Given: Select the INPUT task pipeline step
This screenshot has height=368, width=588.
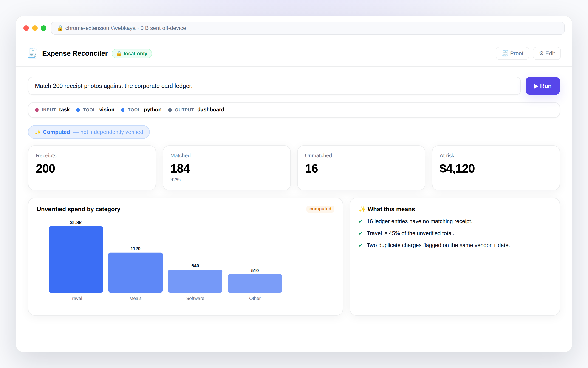Looking at the screenshot, I should 52,110.
